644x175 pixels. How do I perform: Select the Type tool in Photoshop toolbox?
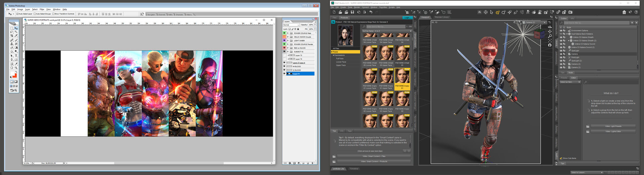[x=16, y=56]
